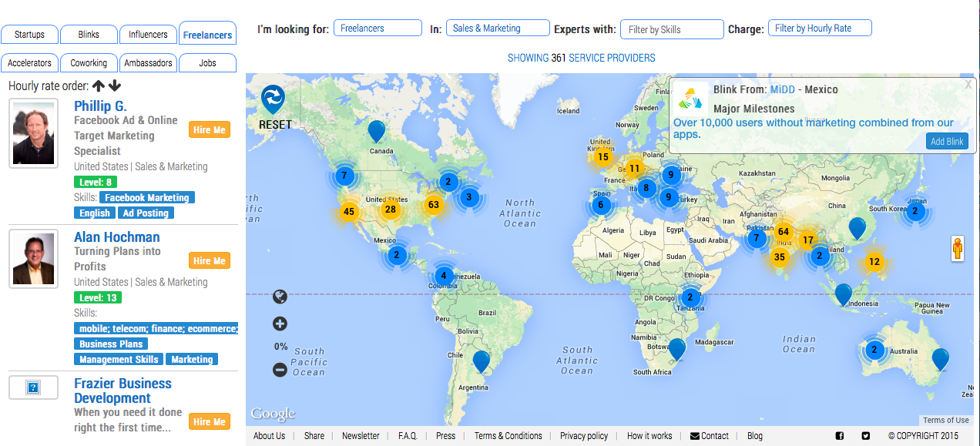The image size is (980, 446).
Task: Zoom in with the map plus icon
Action: click(280, 324)
